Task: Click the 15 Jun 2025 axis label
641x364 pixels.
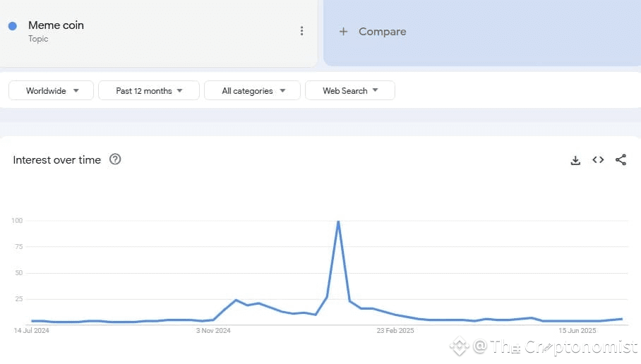Action: 577,331
